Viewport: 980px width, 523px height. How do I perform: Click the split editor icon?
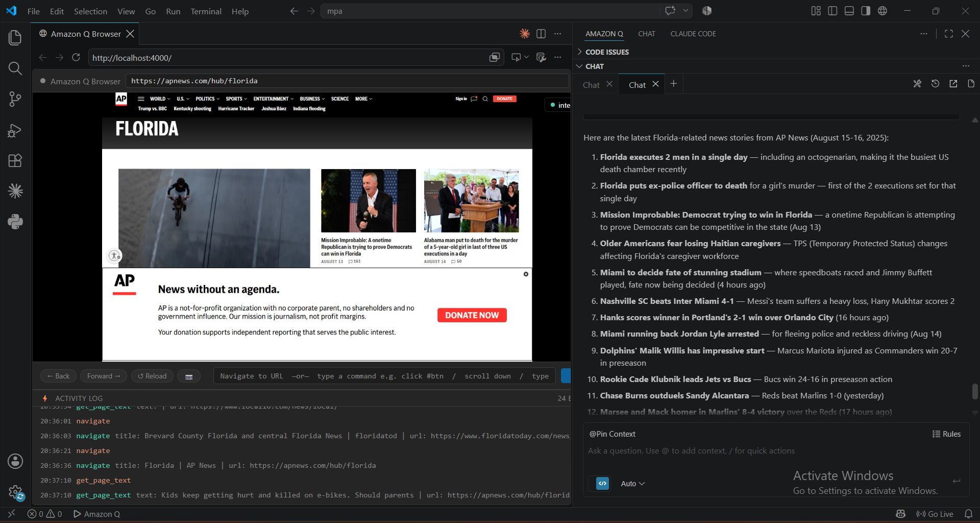tap(541, 34)
